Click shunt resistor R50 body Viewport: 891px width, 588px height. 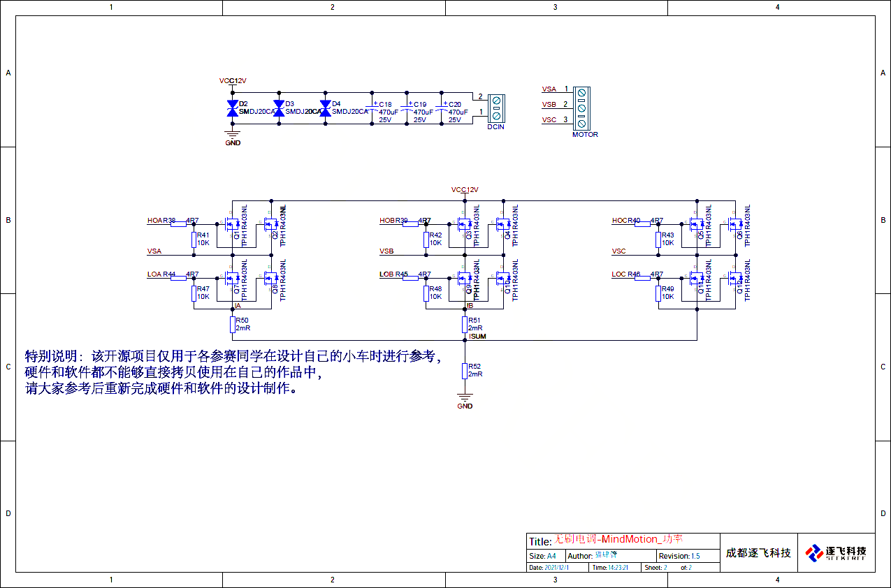pos(232,325)
